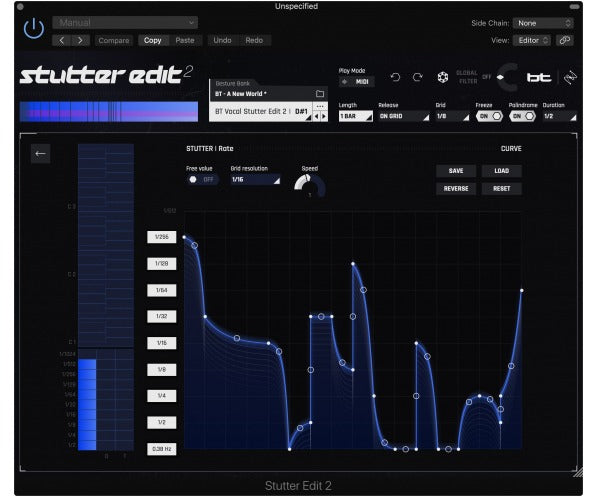The height and width of the screenshot is (497, 597).
Task: Open the Duration 1/2 dropdown
Action: point(559,116)
